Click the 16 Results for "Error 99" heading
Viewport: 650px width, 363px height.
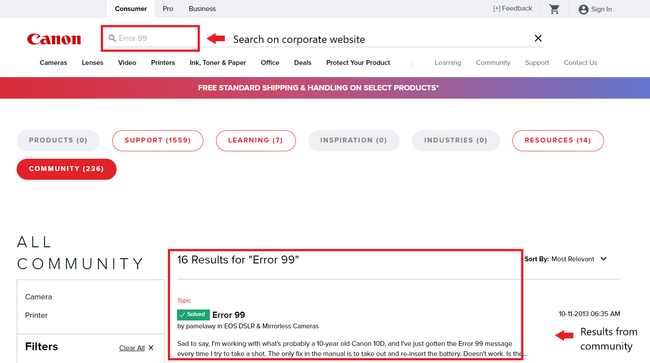(x=238, y=260)
